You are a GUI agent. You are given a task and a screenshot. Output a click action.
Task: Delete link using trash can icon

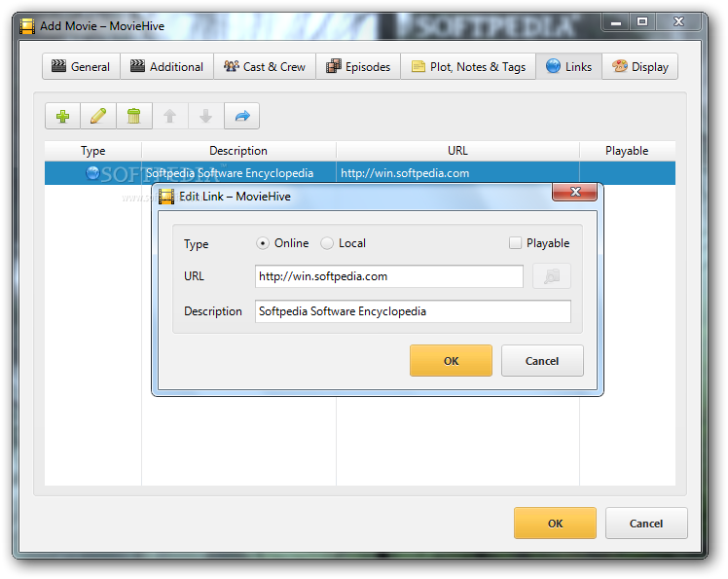coord(133,116)
